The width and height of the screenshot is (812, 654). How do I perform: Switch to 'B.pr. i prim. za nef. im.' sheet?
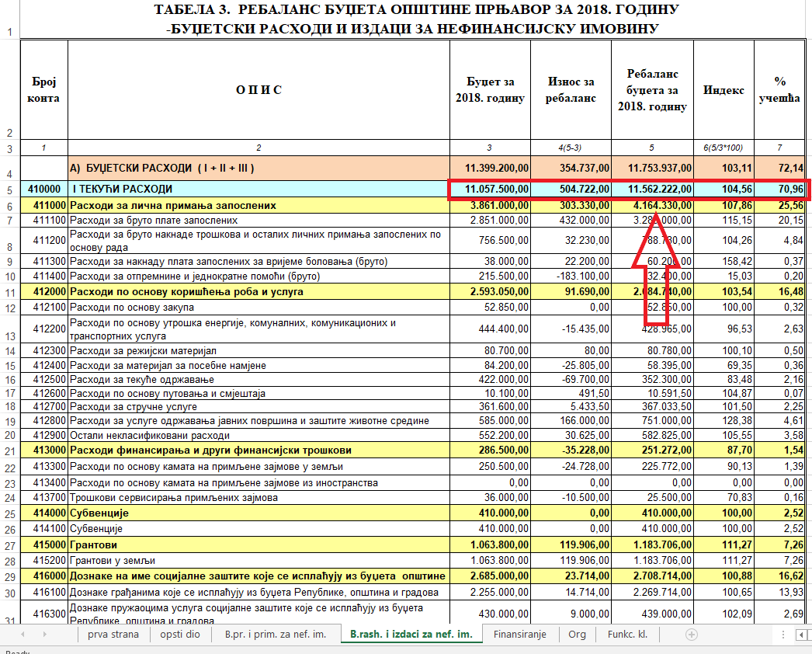point(276,635)
